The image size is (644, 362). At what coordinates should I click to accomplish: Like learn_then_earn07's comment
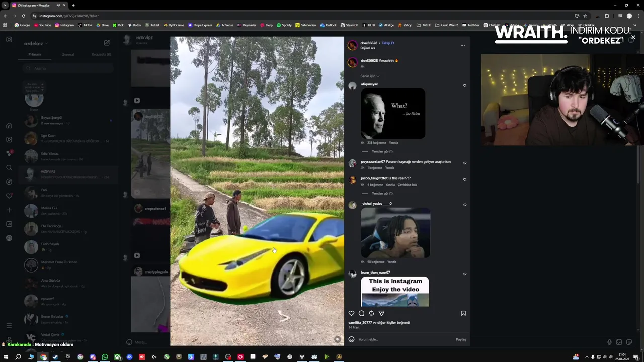pyautogui.click(x=464, y=274)
